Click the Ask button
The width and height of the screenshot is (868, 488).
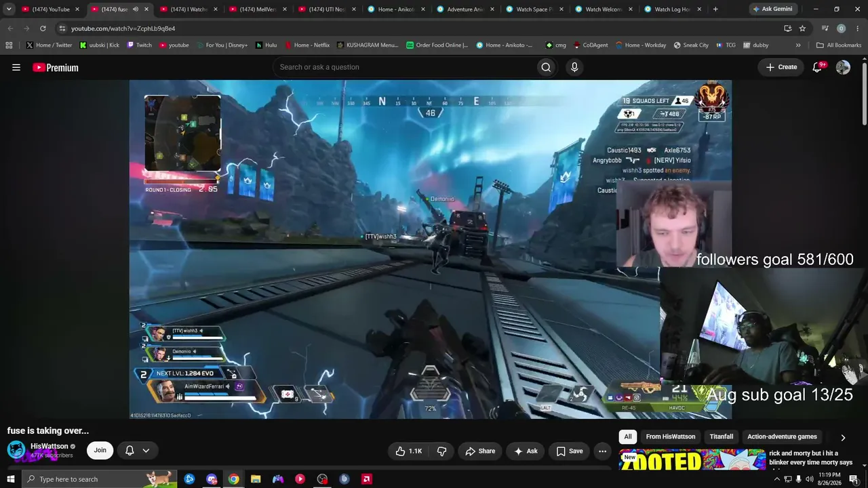526,451
